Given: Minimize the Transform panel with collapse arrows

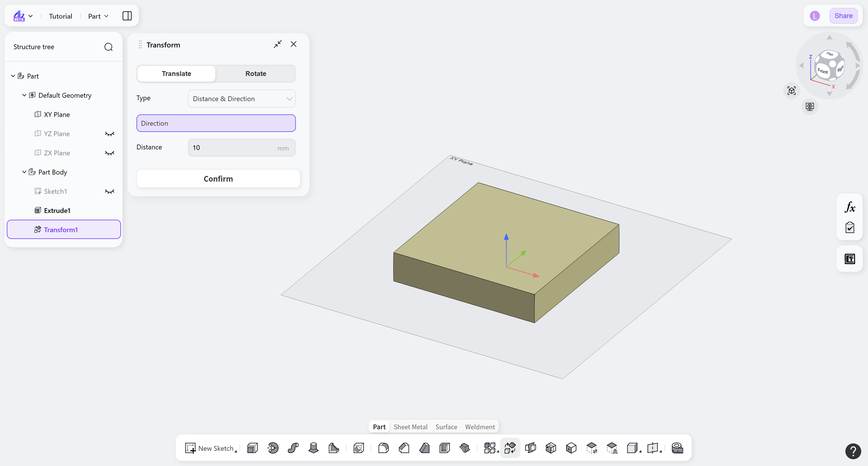Looking at the screenshot, I should pos(278,44).
